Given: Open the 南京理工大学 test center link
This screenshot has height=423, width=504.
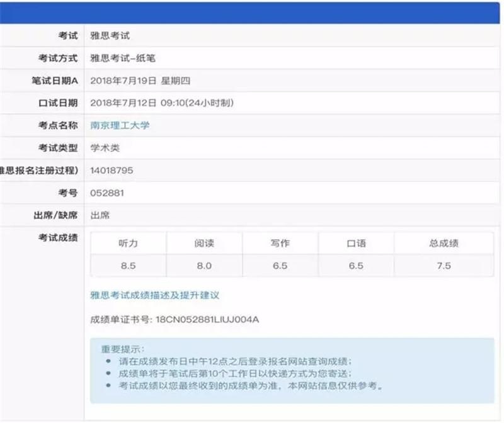Looking at the screenshot, I should click(120, 125).
